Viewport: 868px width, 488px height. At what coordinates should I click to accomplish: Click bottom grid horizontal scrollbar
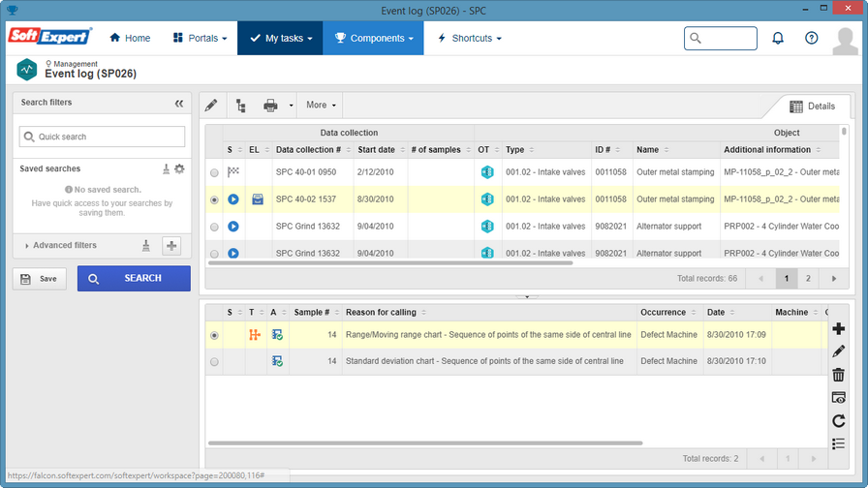425,443
